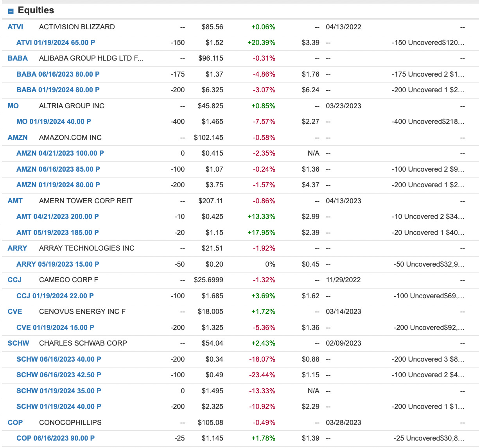Open CCJ 01/19/2024 22.00 P option
Image resolution: width=479 pixels, height=448 pixels.
(55, 296)
